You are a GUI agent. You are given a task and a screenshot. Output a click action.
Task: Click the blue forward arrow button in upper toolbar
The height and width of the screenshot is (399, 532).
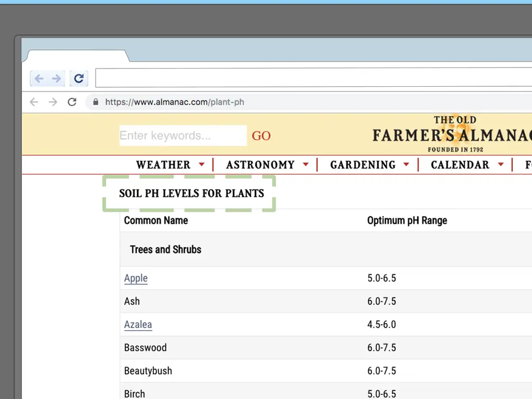click(x=56, y=79)
